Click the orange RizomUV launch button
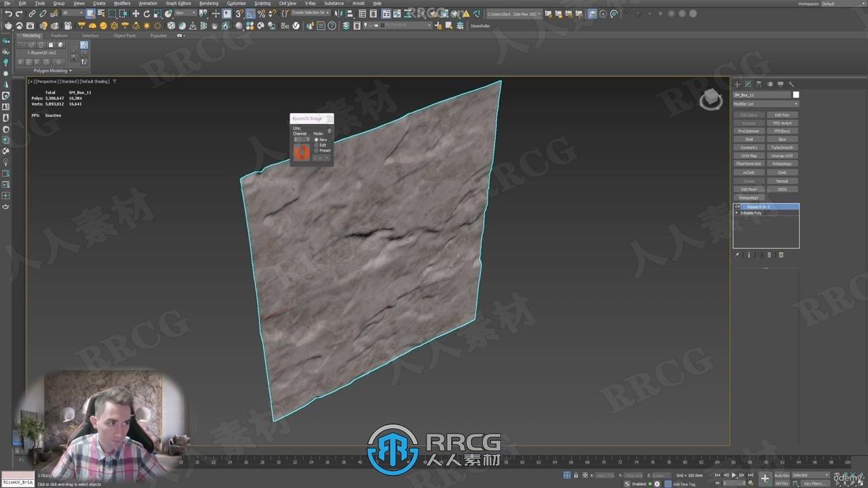The height and width of the screenshot is (488, 868). coord(301,152)
